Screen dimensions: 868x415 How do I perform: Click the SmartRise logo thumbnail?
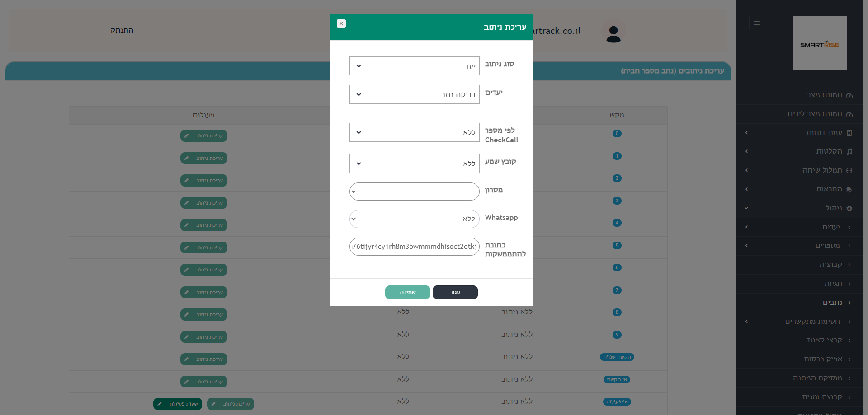click(820, 43)
